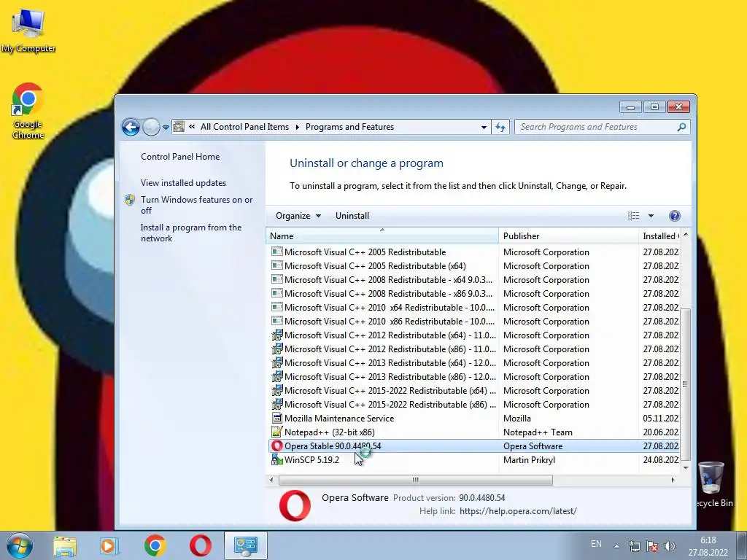Select Visual C++ 2010 x86 Redistributable row
This screenshot has height=560, width=747.
pyautogui.click(x=475, y=322)
